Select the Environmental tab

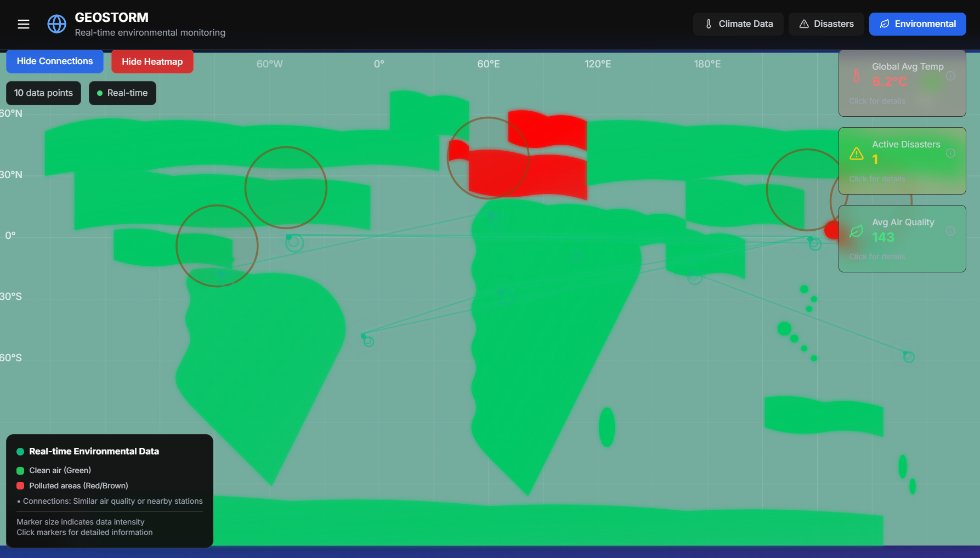[x=917, y=24]
